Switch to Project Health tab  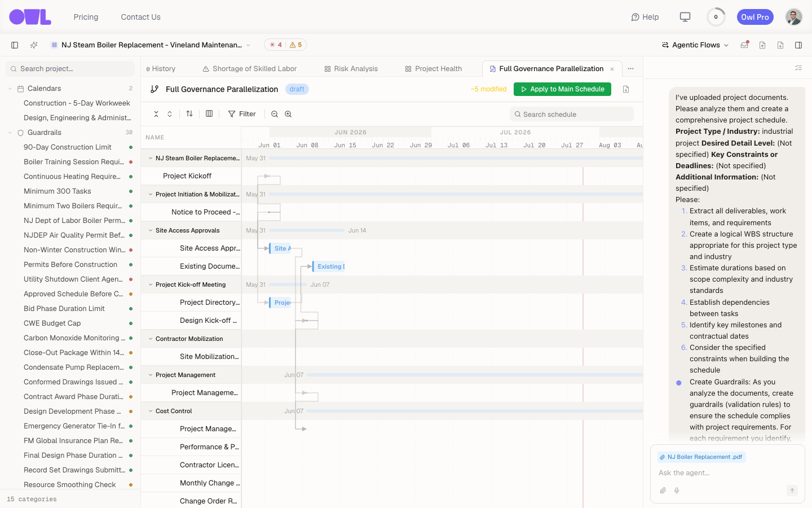[x=433, y=69]
